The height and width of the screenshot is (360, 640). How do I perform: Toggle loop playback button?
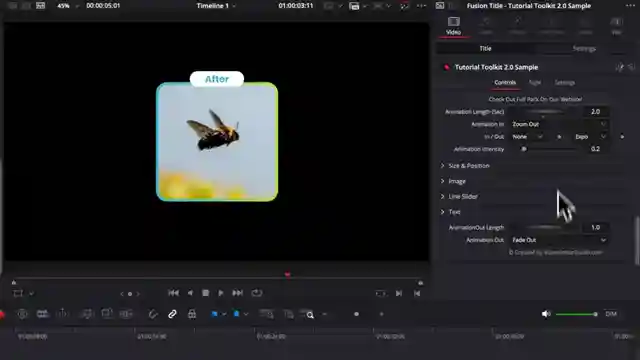pyautogui.click(x=257, y=293)
